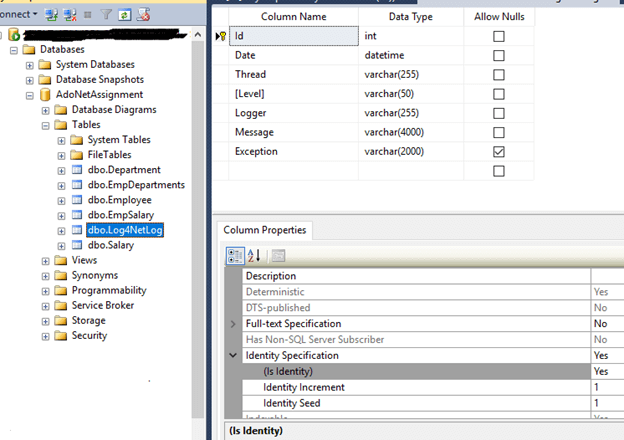Screen dimensions: 624x440
Task: Expand Database Snapshots node
Action: pos(30,80)
